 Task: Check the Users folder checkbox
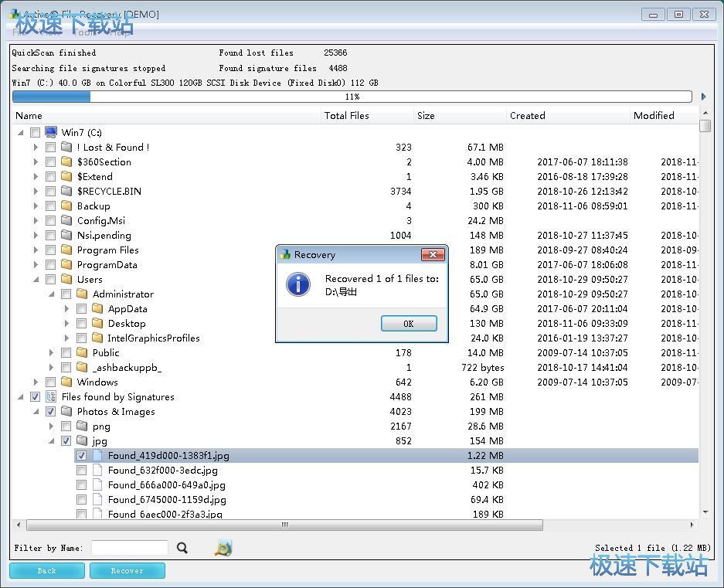[51, 279]
